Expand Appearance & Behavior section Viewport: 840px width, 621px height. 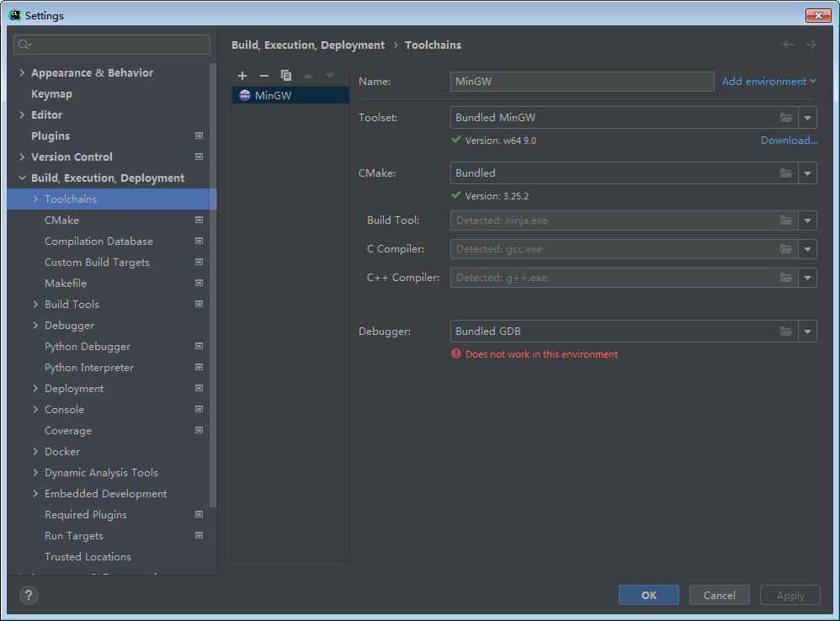[22, 72]
